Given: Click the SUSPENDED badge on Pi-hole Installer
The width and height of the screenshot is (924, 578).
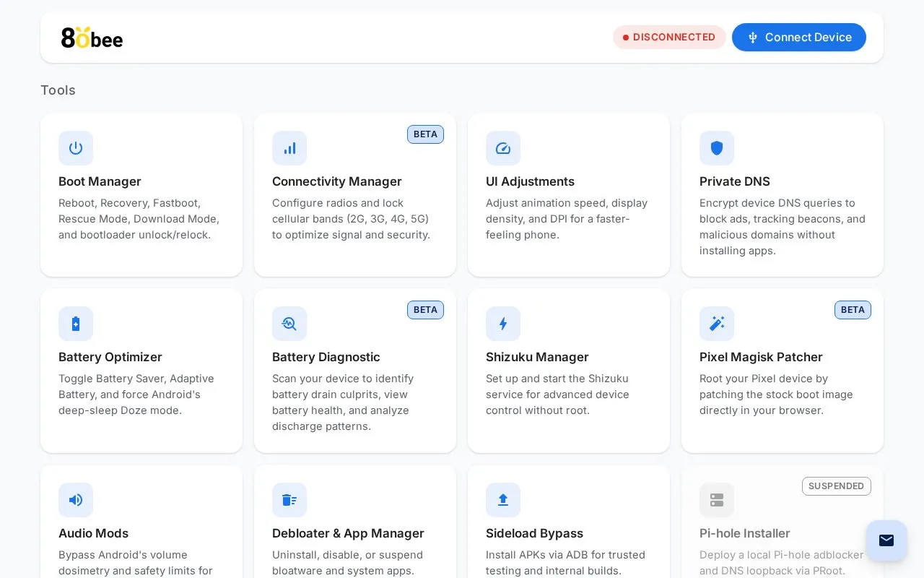Looking at the screenshot, I should pos(836,486).
